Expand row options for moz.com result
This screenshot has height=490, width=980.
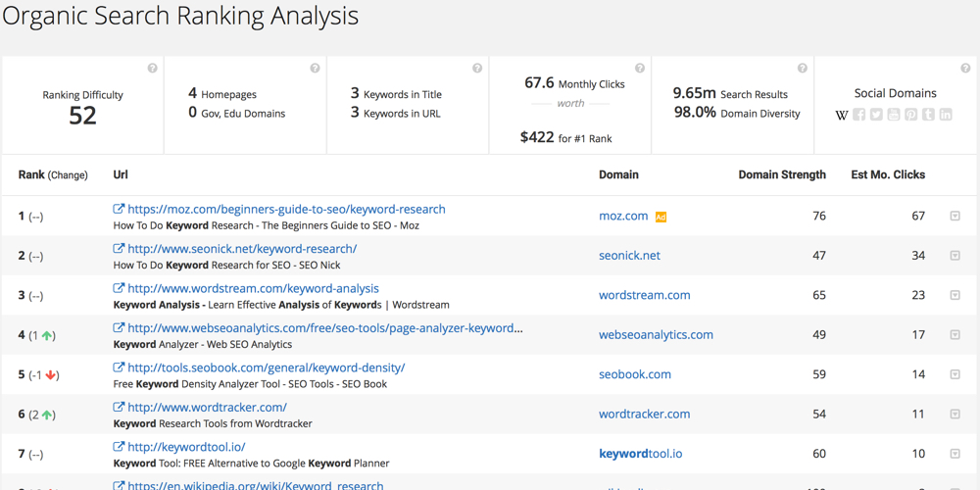955,217
